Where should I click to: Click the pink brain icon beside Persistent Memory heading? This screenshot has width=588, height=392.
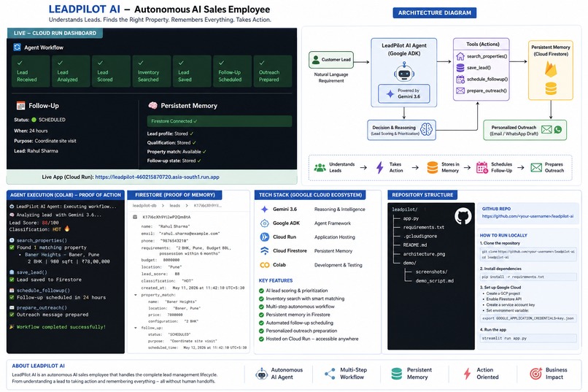click(152, 106)
